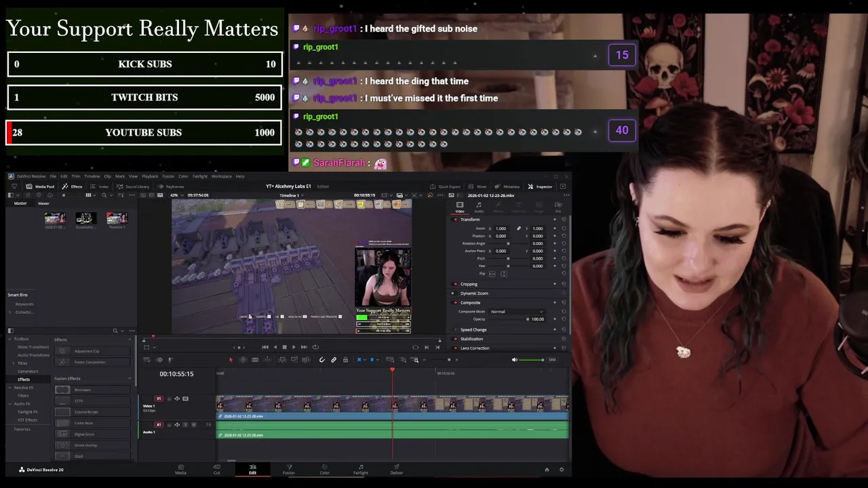Open the Index panel
Screen dimensions: 868x488
point(100,186)
